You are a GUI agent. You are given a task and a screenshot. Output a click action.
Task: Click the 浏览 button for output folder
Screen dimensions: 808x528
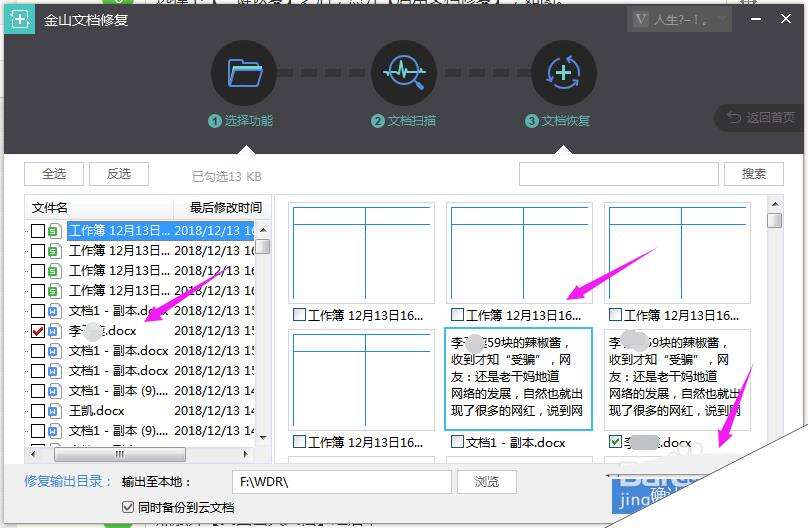pos(486,482)
